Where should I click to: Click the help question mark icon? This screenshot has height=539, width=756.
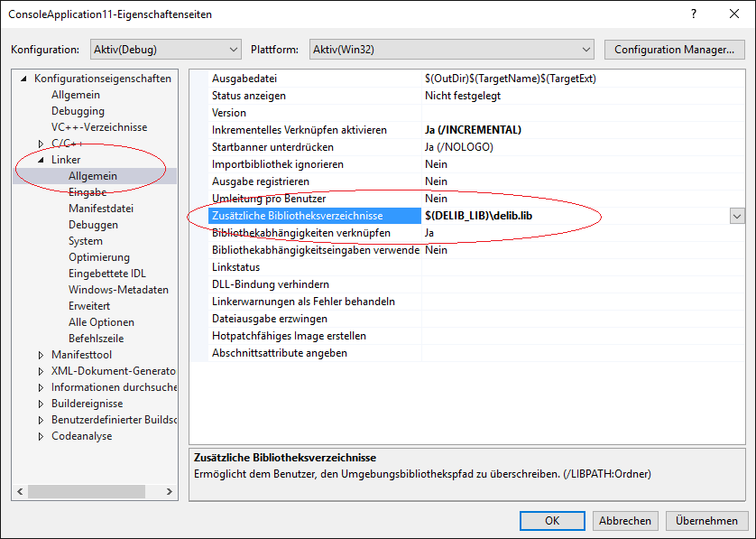coord(693,14)
